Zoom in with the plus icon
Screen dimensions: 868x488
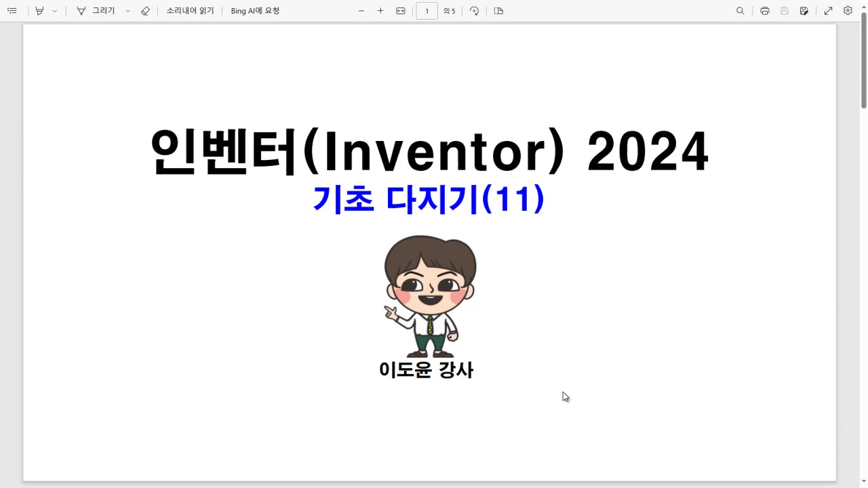pyautogui.click(x=380, y=11)
